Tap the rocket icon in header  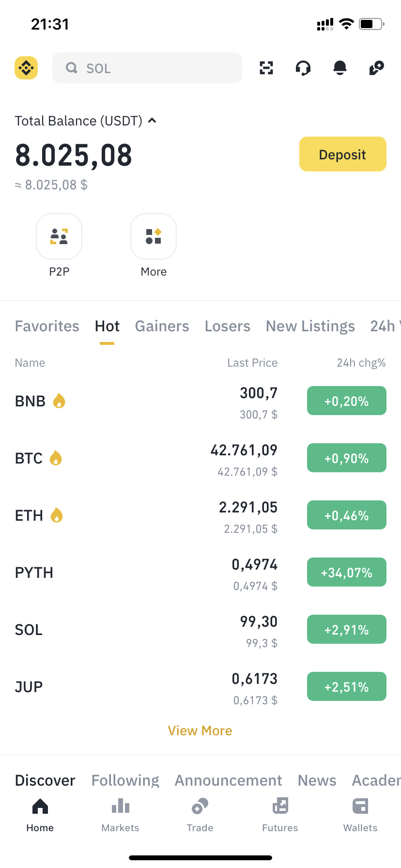pyautogui.click(x=376, y=68)
